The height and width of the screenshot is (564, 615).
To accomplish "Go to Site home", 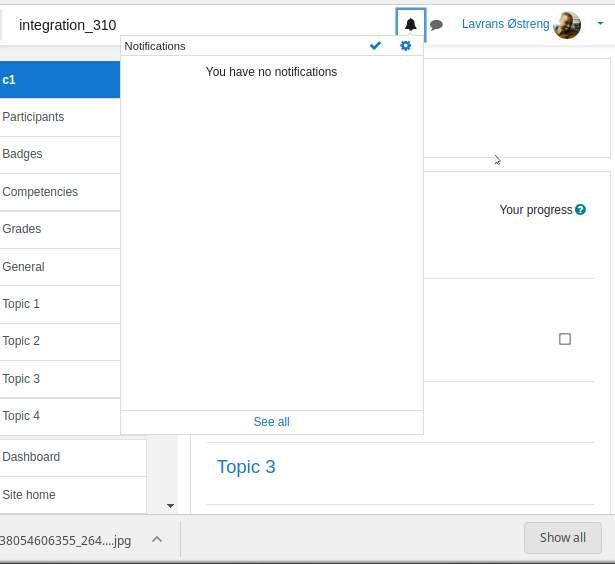I will (73, 495).
